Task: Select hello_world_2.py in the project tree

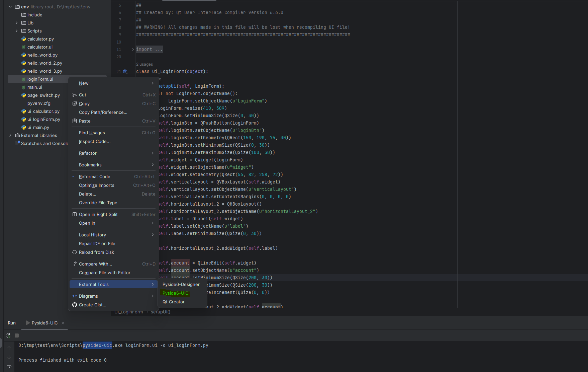Action: click(x=45, y=63)
